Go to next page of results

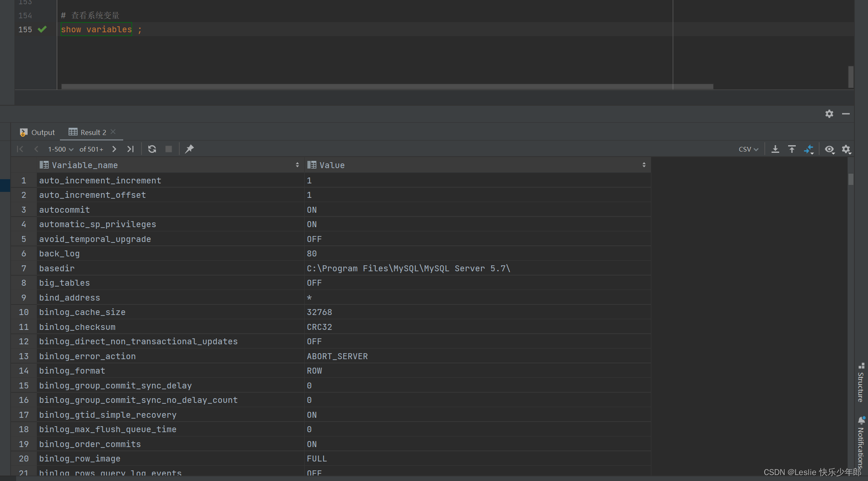tap(114, 149)
